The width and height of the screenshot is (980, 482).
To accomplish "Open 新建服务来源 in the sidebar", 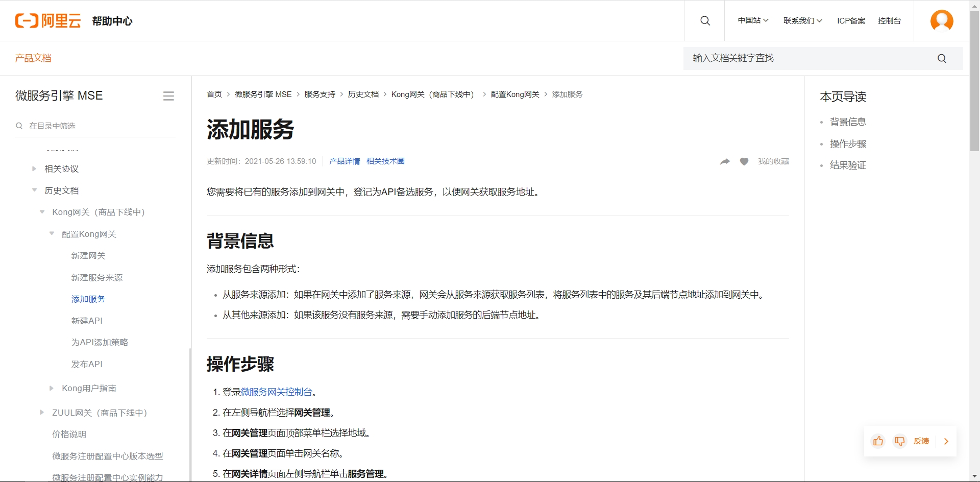I will [x=97, y=278].
